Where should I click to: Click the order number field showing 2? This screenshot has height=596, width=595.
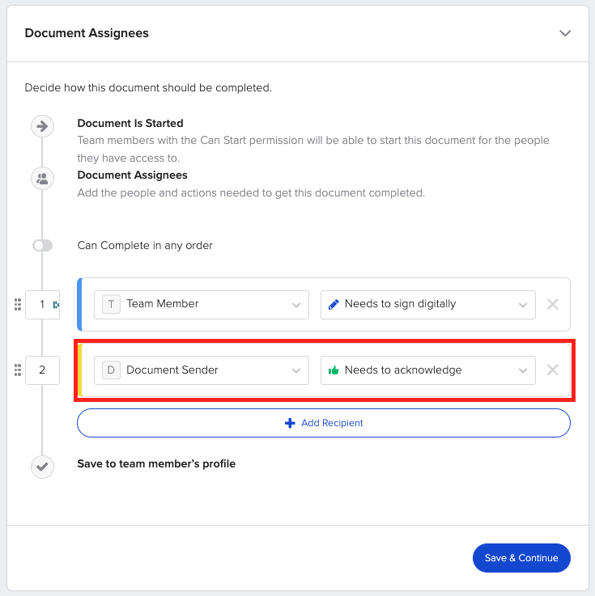(x=42, y=370)
